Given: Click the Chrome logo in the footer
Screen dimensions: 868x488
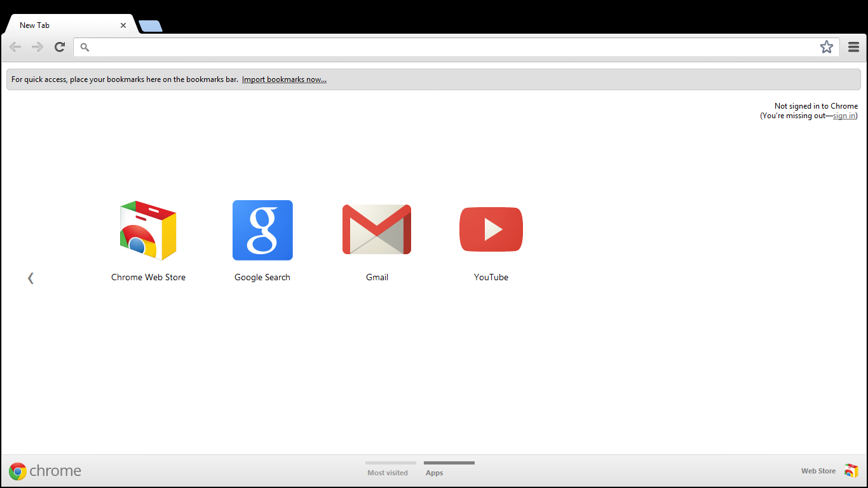Looking at the screenshot, I should [45, 471].
